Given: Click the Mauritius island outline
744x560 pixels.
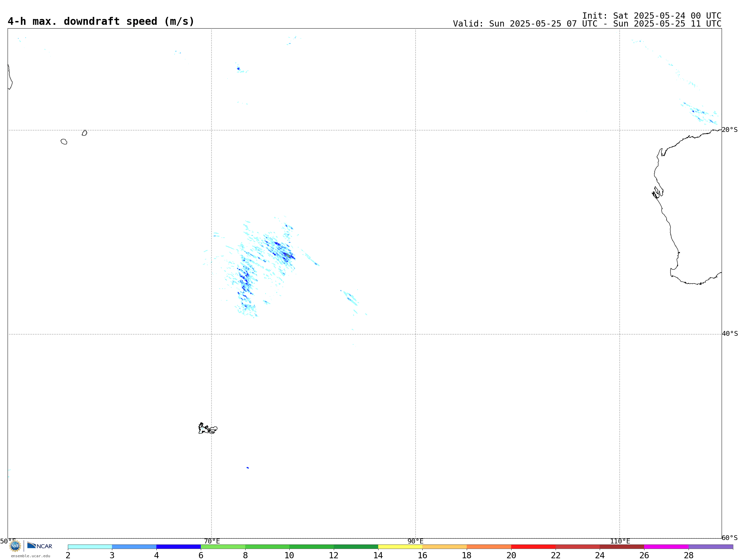Looking at the screenshot, I should click(84, 133).
